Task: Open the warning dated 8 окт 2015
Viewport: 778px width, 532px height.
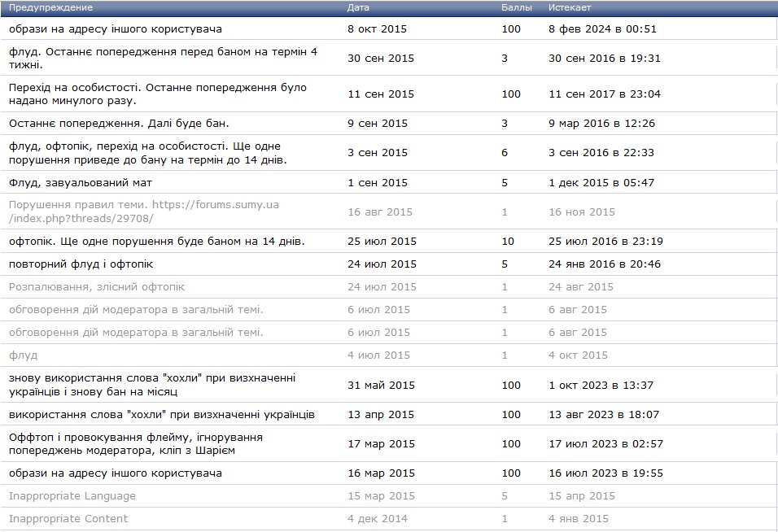Action: [x=116, y=28]
